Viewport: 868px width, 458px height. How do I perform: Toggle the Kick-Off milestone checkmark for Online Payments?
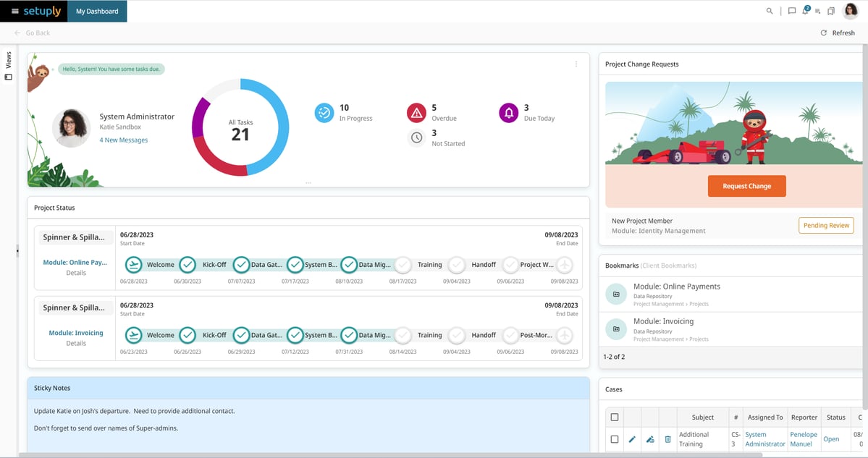click(x=187, y=265)
